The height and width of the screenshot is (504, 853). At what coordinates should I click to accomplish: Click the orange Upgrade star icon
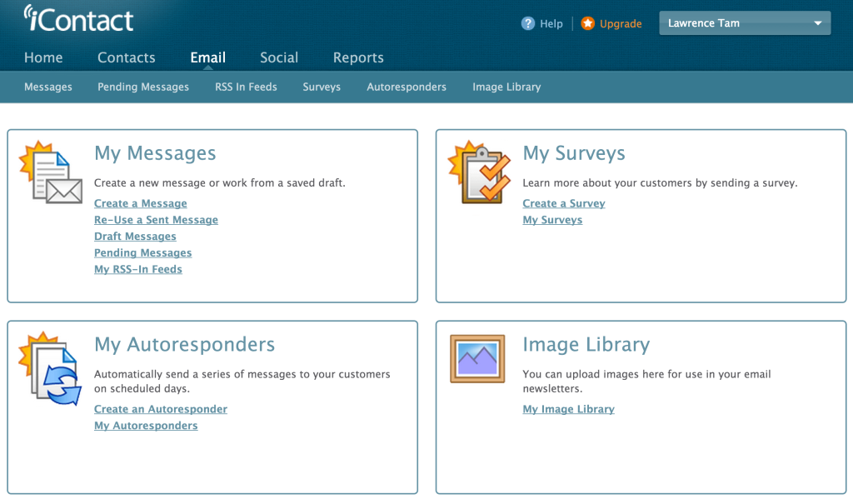click(587, 23)
